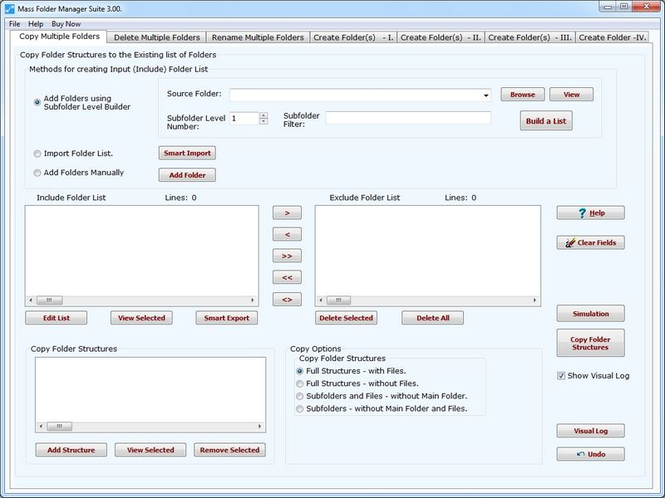Click the Mass Folder Manager app icon

9,8
